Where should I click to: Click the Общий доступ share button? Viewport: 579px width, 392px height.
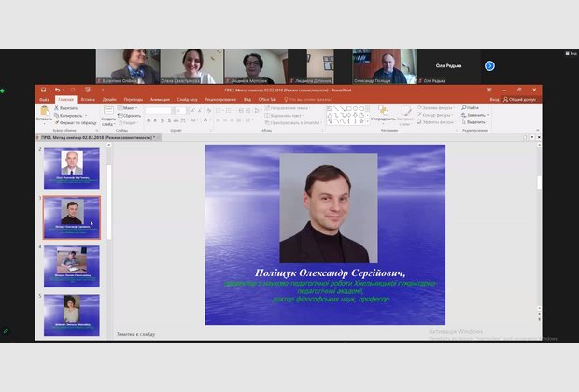click(x=520, y=99)
